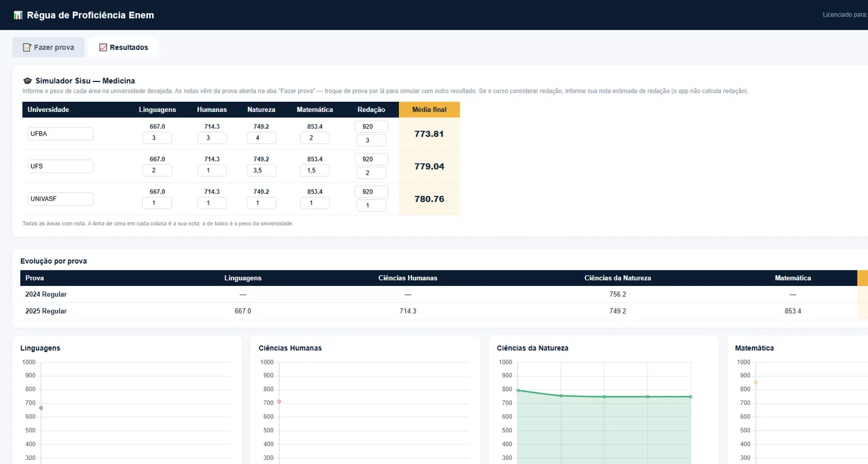Open the Resultados tab

coord(123,47)
